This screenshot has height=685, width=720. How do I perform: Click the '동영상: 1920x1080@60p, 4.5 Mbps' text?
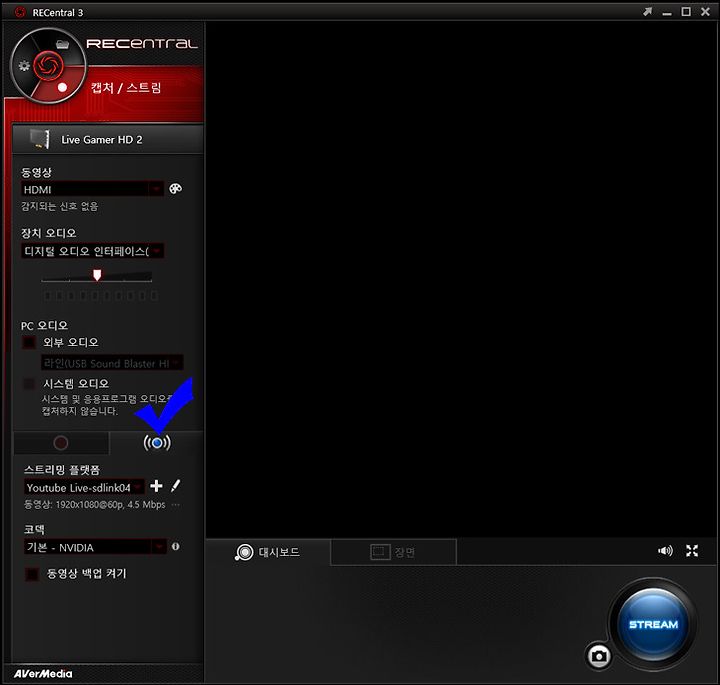click(x=94, y=505)
